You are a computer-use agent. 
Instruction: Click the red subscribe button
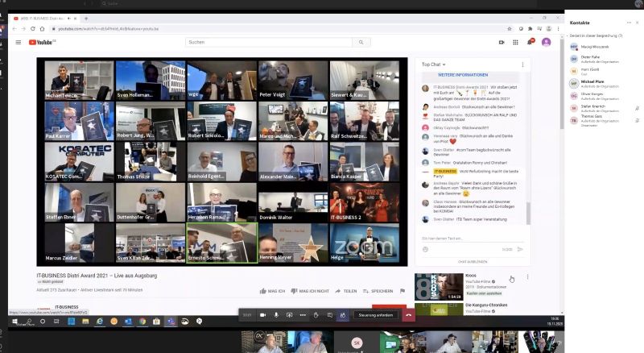(389, 308)
